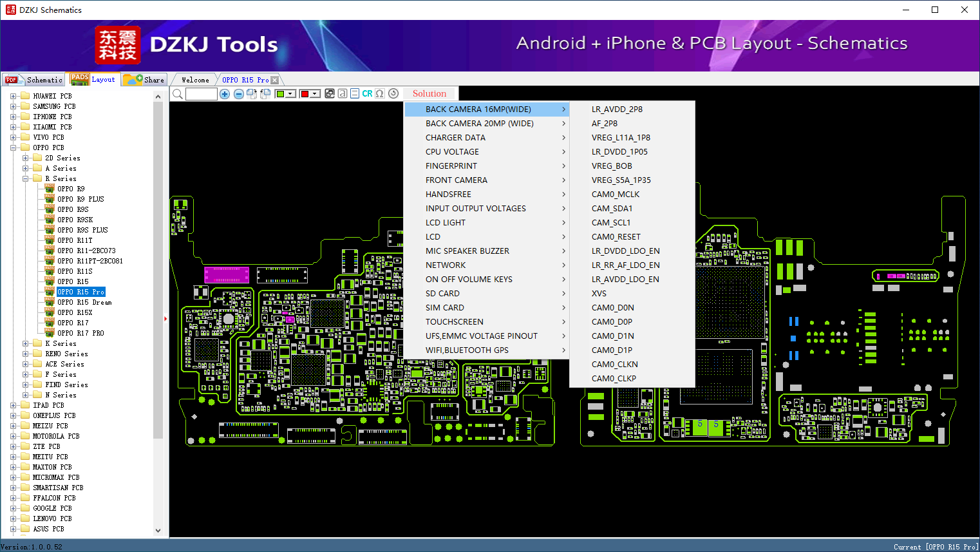Expand the HUAWEI PCB tree node

click(x=13, y=96)
